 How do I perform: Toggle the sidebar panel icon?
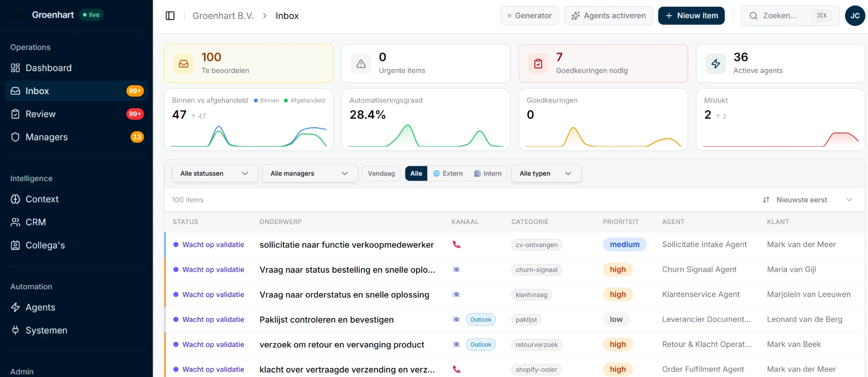[x=170, y=16]
